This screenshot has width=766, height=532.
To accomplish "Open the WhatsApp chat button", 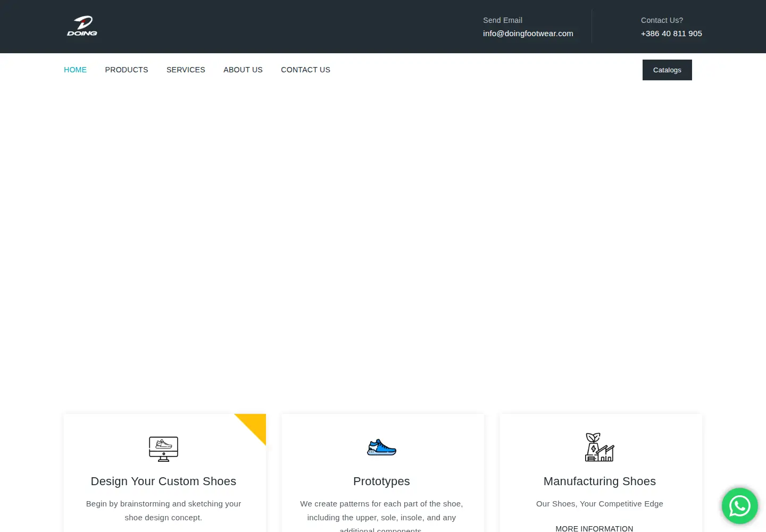I will (739, 506).
